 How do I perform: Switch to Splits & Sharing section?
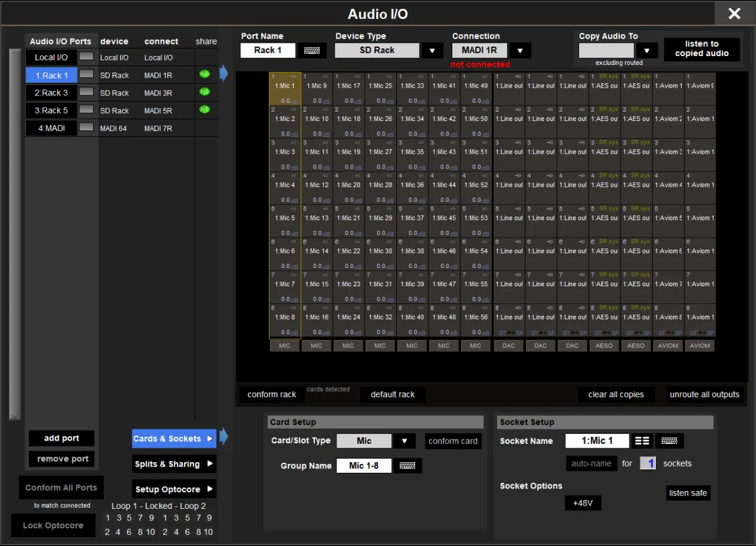pyautogui.click(x=174, y=464)
